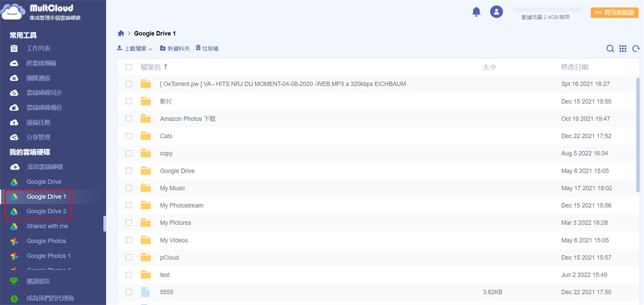Click the refresh icon

(x=636, y=49)
